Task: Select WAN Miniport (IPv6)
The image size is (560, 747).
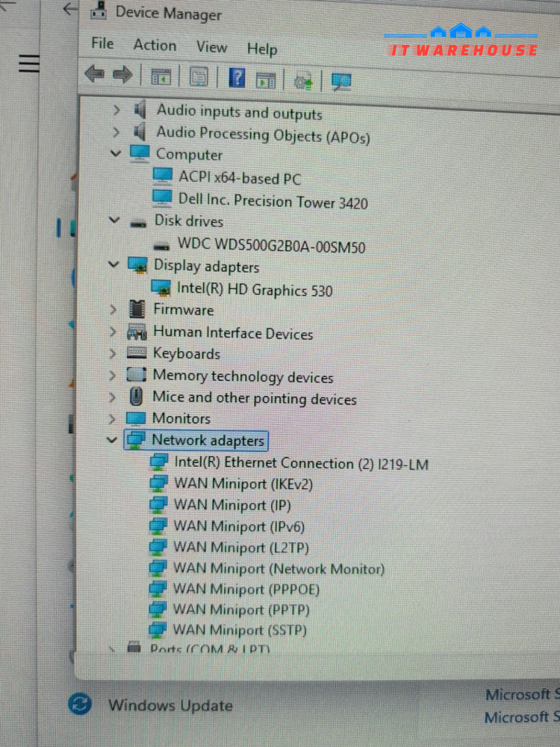Action: (x=239, y=527)
